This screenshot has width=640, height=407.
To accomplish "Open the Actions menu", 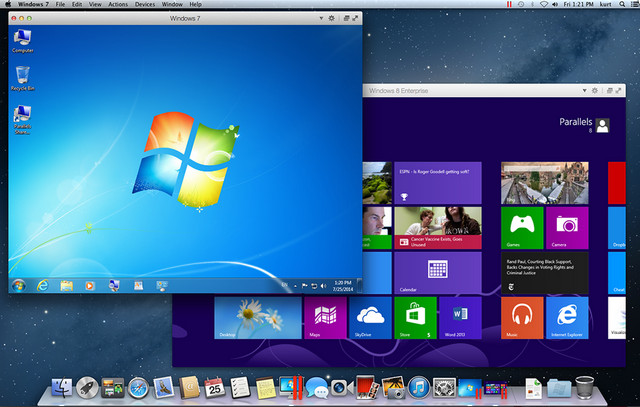I will point(118,4).
